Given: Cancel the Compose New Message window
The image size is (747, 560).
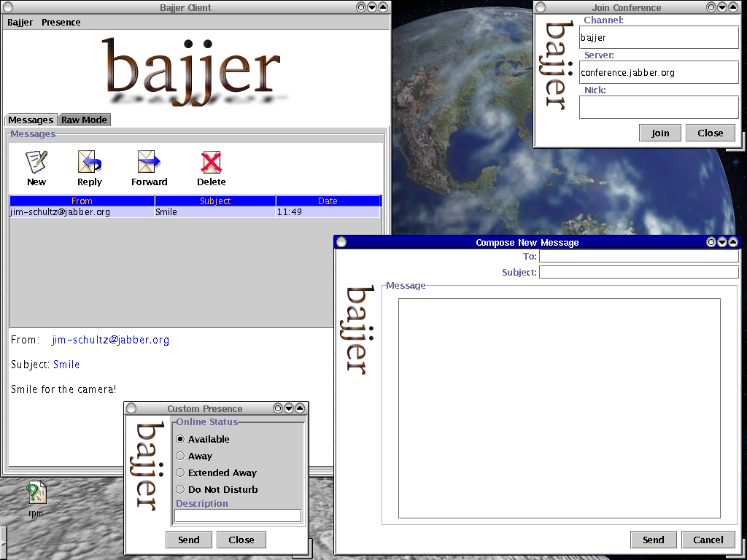Looking at the screenshot, I should pyautogui.click(x=708, y=540).
